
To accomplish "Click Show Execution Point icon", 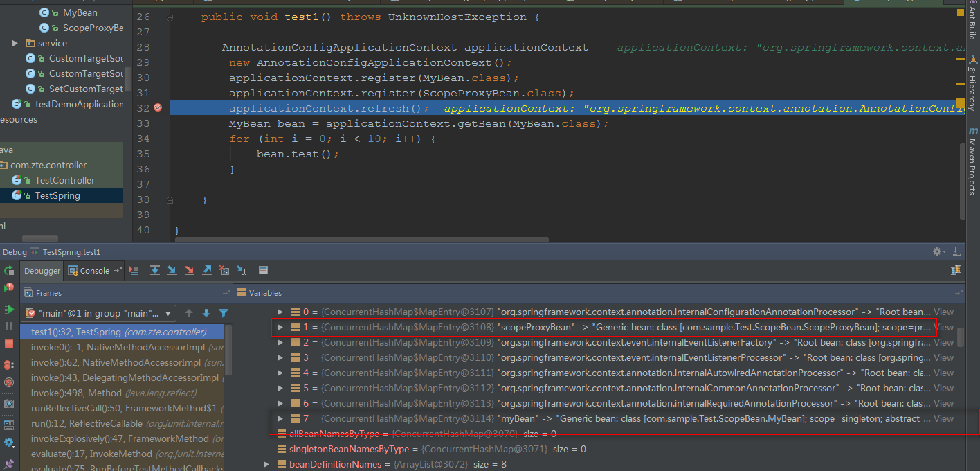I will click(x=134, y=270).
